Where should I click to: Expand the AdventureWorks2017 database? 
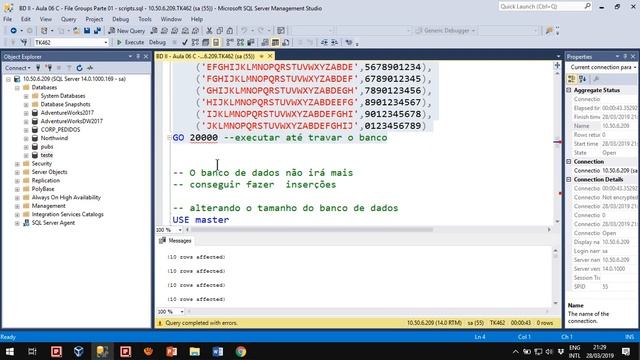click(26, 113)
